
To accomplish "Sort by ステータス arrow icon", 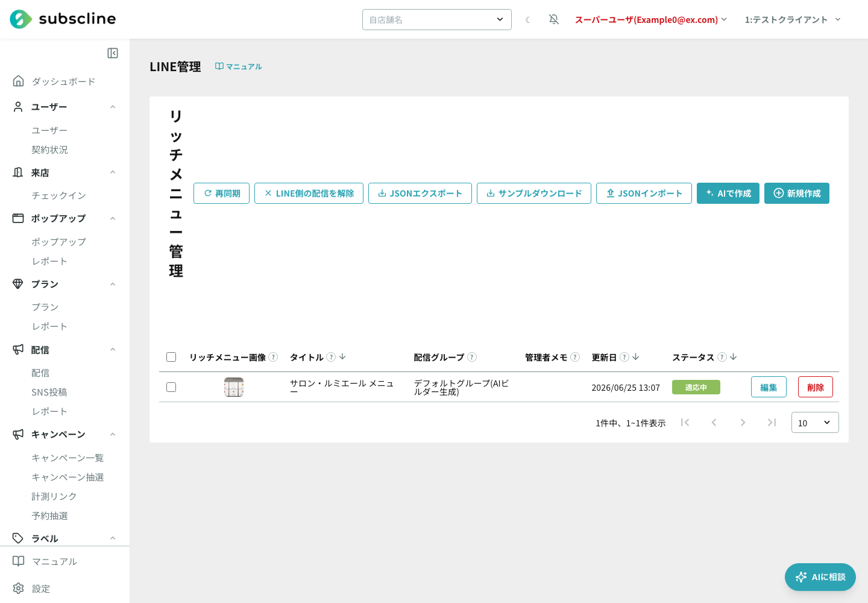I will click(x=734, y=357).
